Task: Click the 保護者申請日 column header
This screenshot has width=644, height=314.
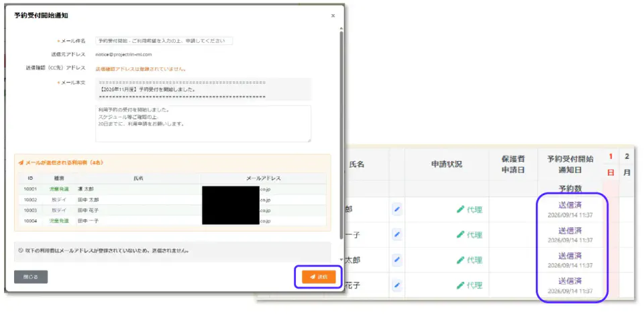Action: tap(513, 164)
